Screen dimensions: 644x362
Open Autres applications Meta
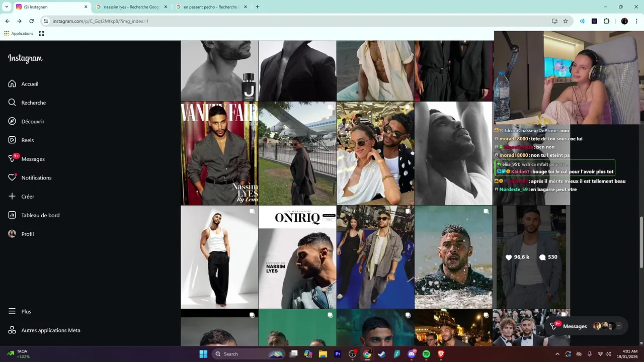pyautogui.click(x=44, y=330)
